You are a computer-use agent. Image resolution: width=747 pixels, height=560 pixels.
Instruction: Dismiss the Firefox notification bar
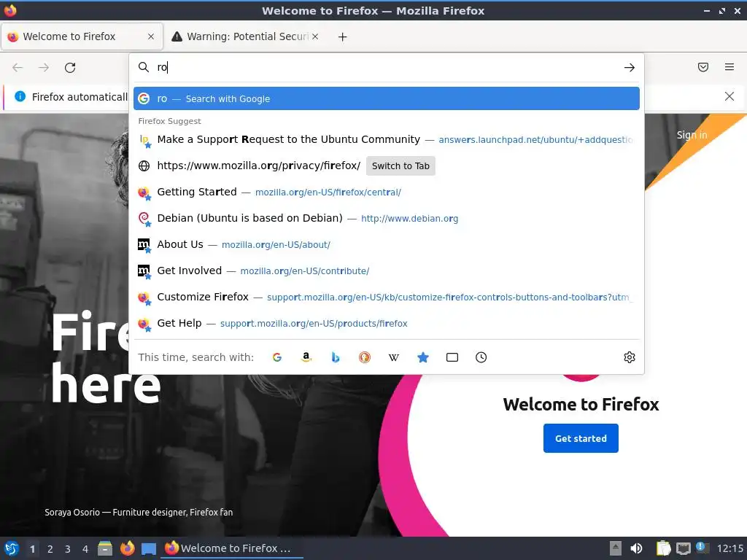[x=729, y=97]
